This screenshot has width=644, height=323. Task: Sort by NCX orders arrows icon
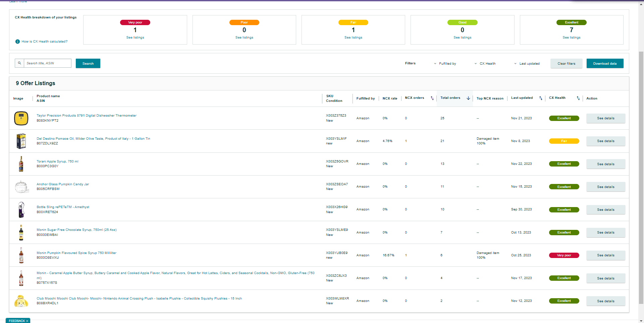[x=432, y=98]
